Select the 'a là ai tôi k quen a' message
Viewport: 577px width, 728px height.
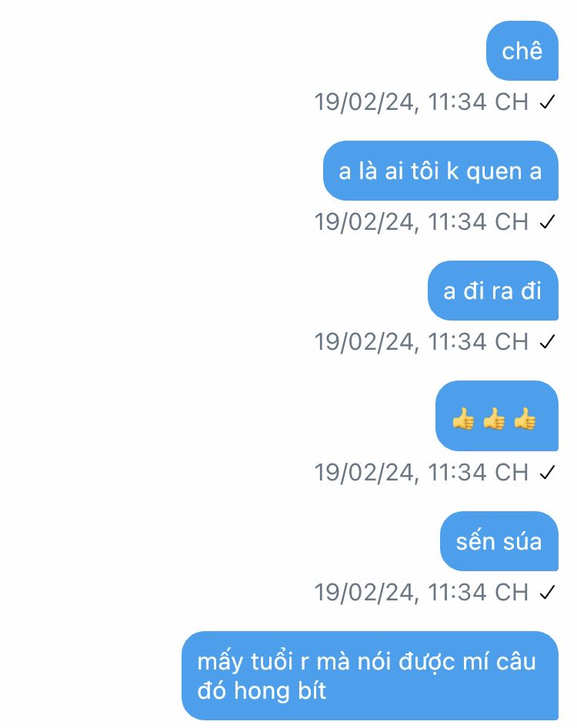click(x=440, y=171)
